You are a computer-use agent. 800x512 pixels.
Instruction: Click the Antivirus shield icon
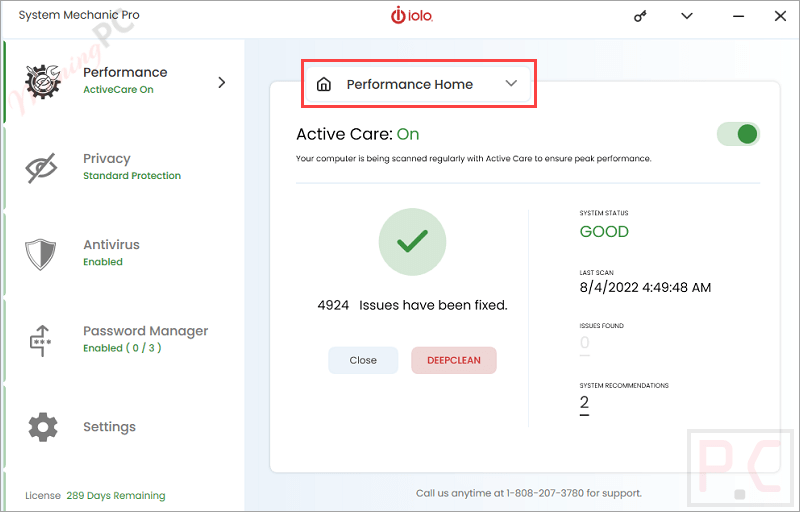point(40,254)
